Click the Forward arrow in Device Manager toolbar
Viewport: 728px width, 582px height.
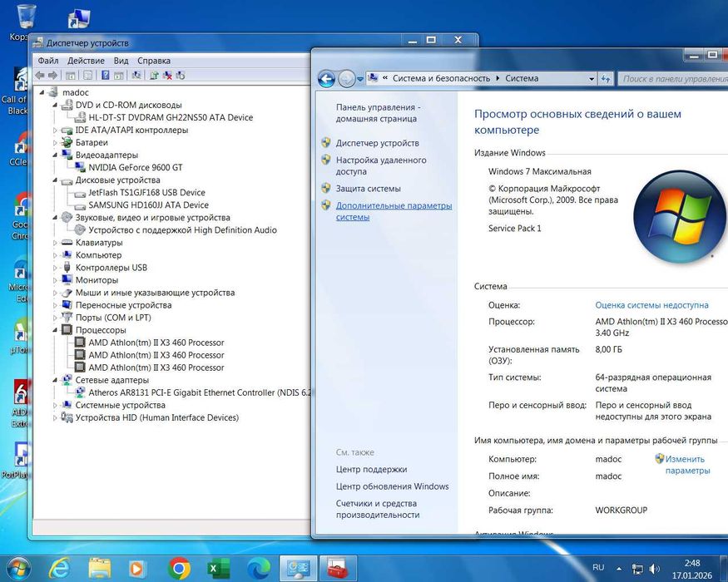click(x=52, y=75)
